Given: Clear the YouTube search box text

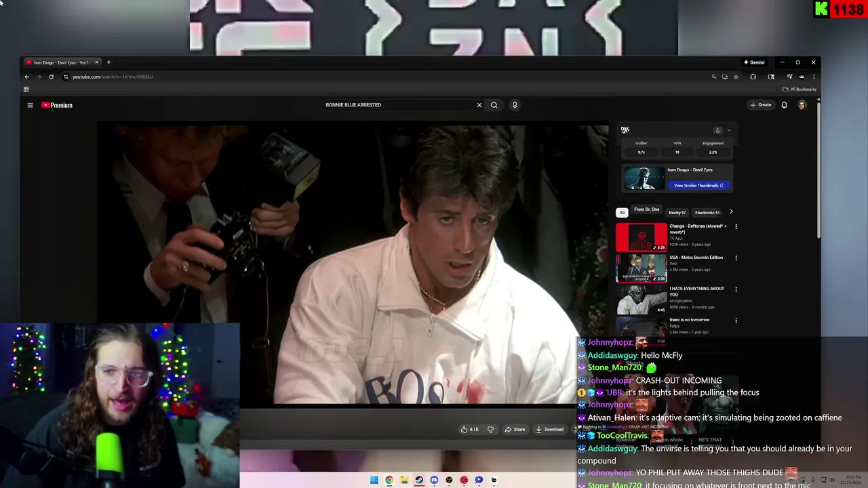Looking at the screenshot, I should (x=479, y=105).
